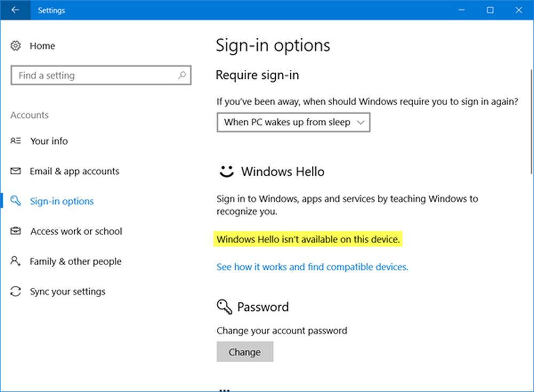534x392 pixels.
Task: Open the Home gear icon
Action: (x=15, y=45)
